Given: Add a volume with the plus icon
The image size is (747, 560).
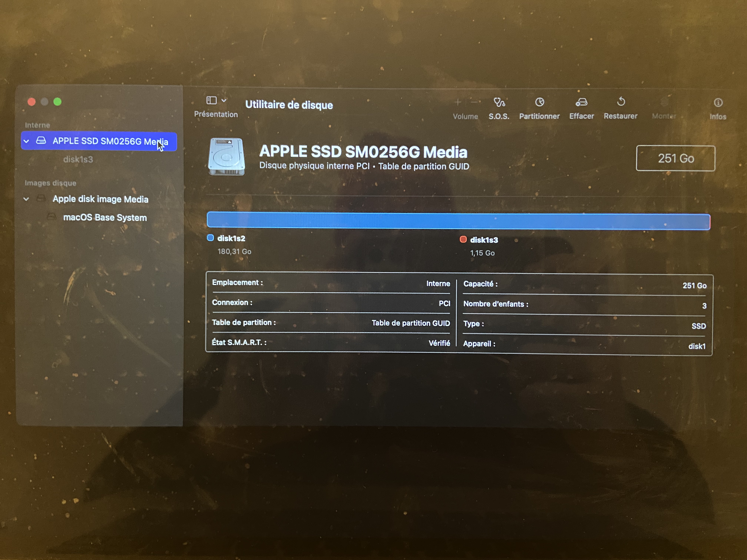Looking at the screenshot, I should pyautogui.click(x=458, y=102).
